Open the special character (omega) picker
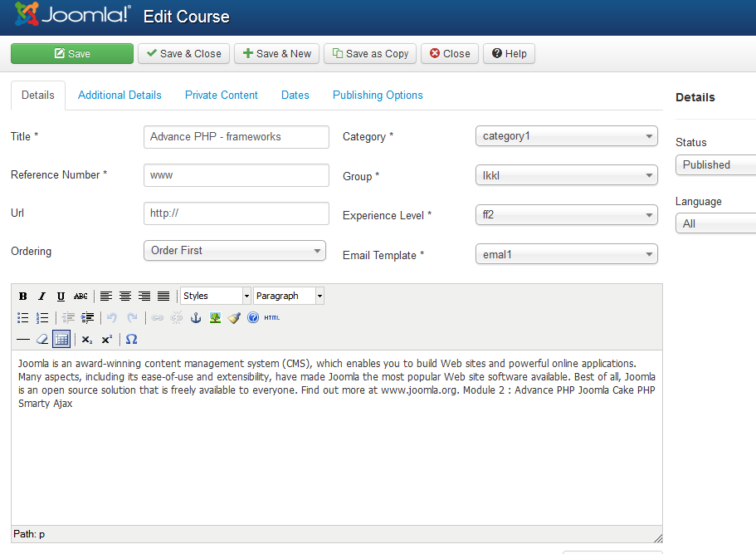 pos(131,340)
